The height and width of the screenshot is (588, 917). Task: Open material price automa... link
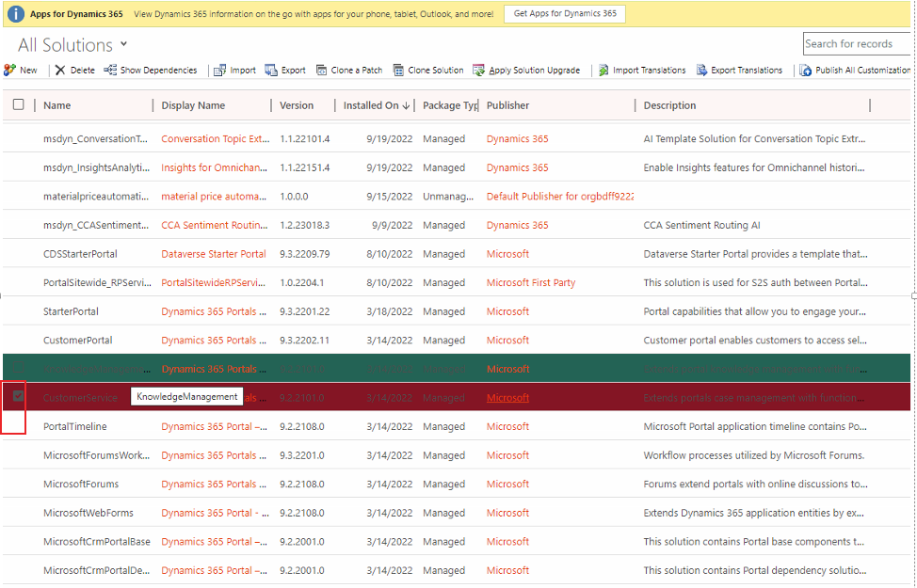(214, 197)
